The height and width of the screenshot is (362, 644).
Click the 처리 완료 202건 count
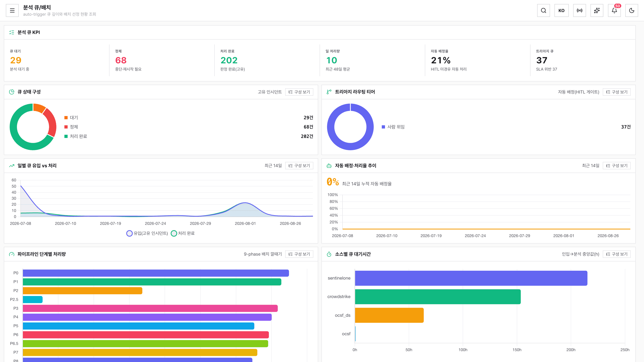[307, 136]
